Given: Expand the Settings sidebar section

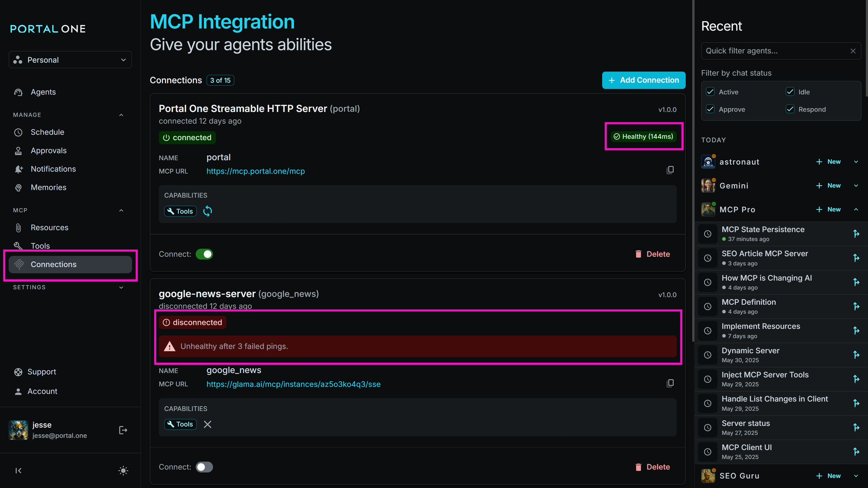Looking at the screenshot, I should point(121,288).
